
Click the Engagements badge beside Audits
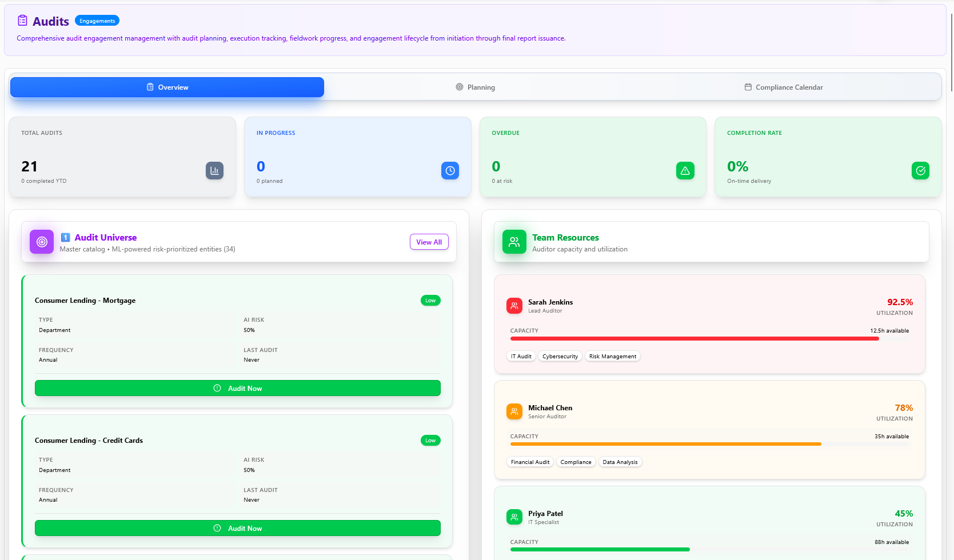coord(97,21)
